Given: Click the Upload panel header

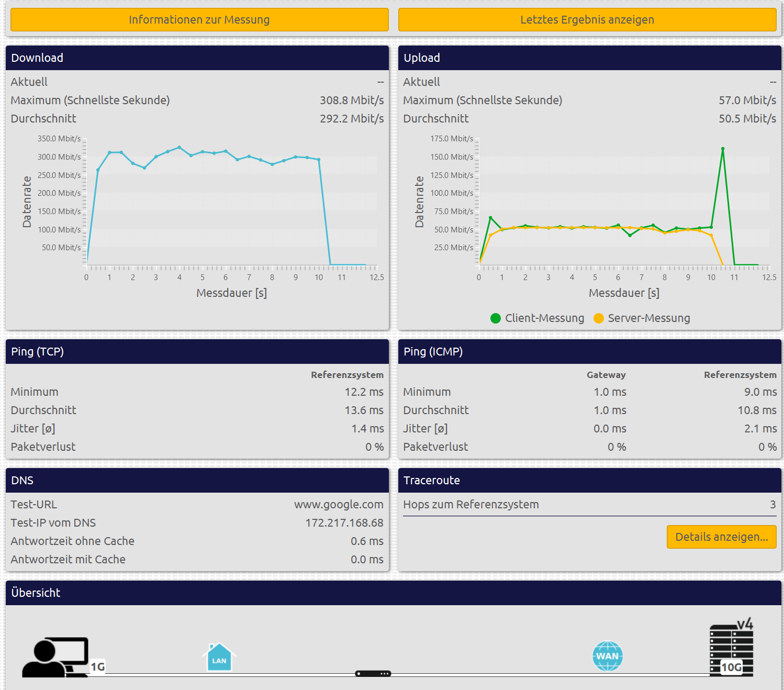Looking at the screenshot, I should (x=590, y=58).
